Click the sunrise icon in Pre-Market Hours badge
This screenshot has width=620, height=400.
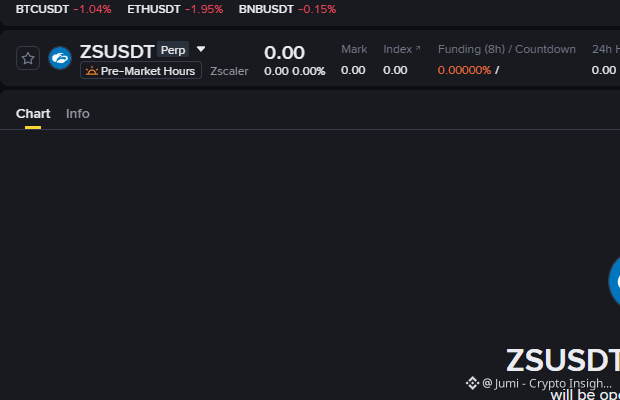[x=92, y=71]
